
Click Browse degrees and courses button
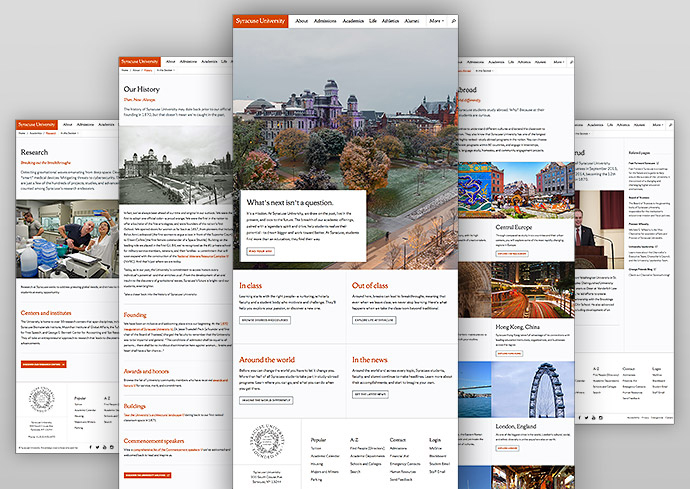click(265, 320)
